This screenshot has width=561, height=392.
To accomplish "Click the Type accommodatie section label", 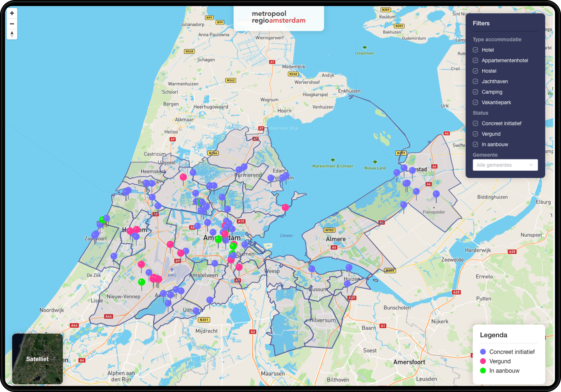I will coord(497,39).
